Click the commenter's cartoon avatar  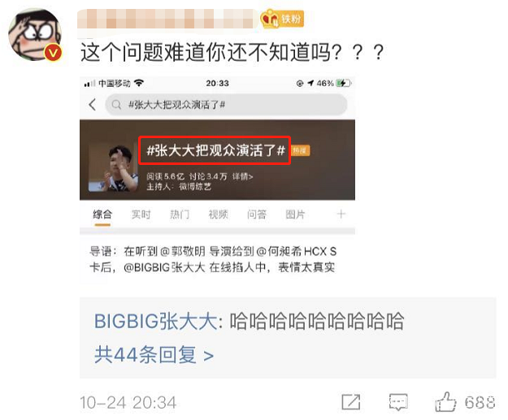click(x=35, y=34)
